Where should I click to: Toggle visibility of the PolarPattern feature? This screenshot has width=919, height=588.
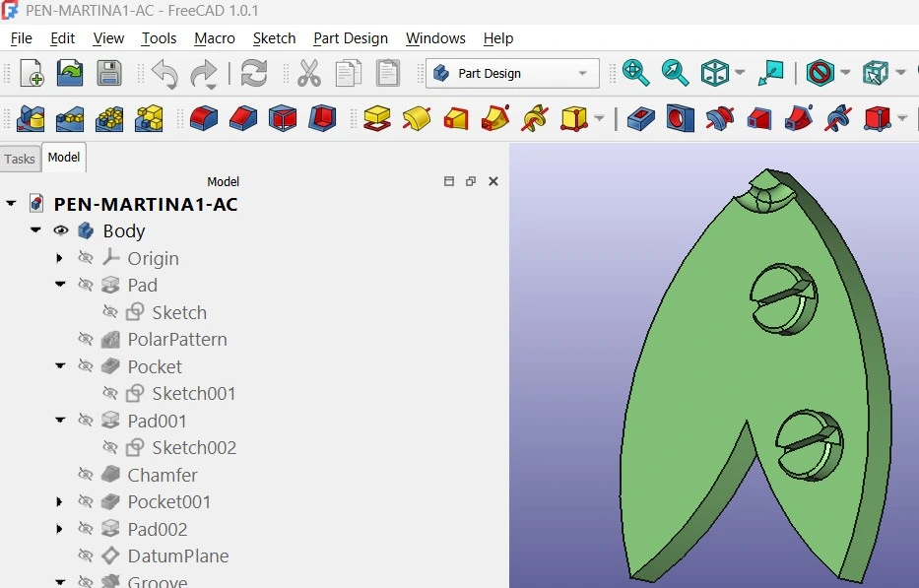coord(86,340)
